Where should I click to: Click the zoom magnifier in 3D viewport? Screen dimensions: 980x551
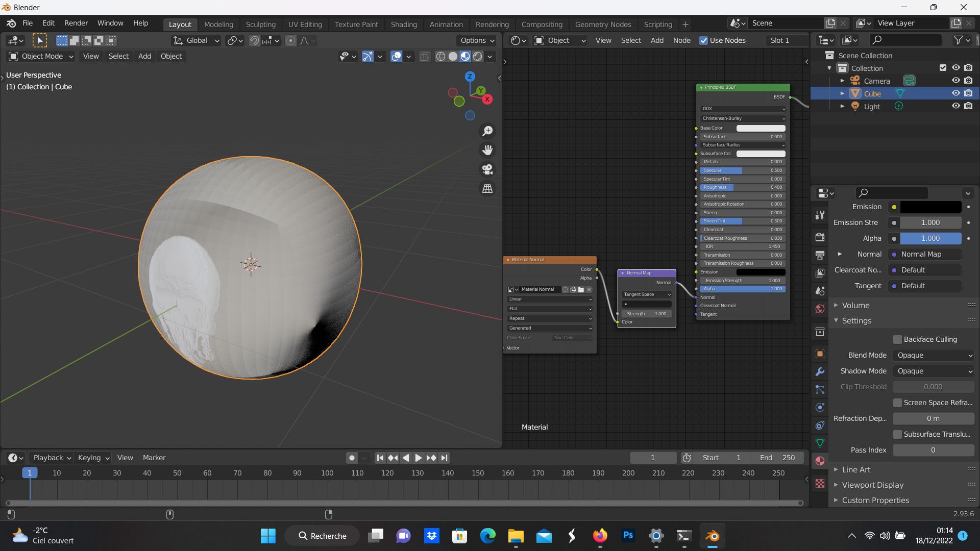(x=487, y=131)
